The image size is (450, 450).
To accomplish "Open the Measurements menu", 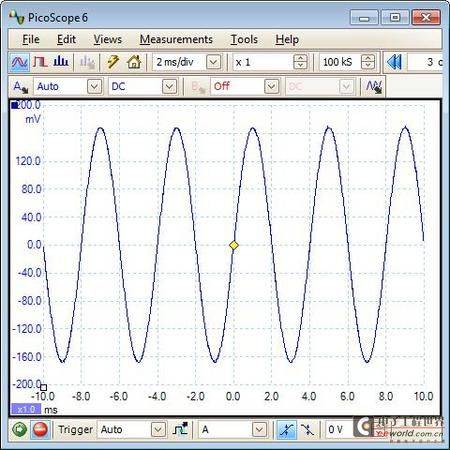I will tap(176, 39).
